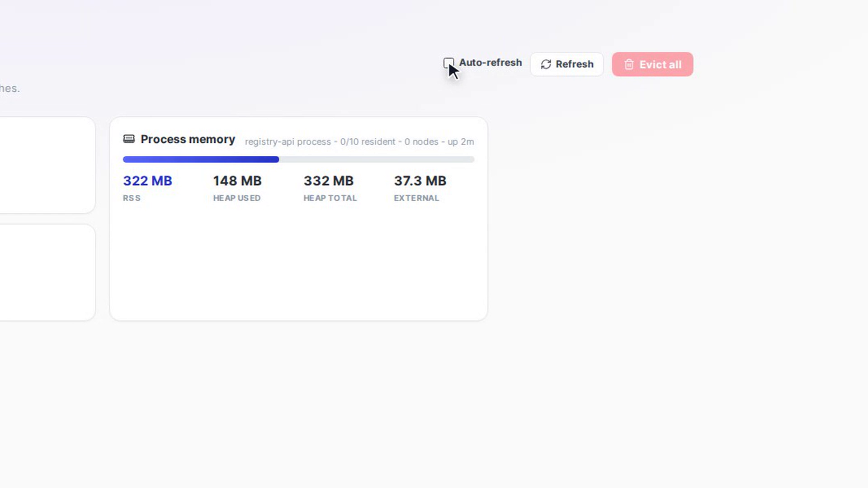Click the registry-api process subtitle text

(359, 142)
